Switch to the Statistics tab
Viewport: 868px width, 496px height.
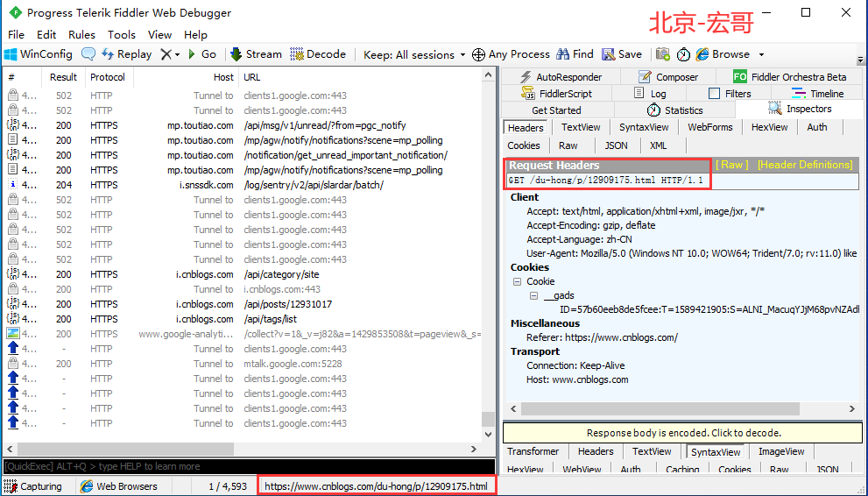674,110
